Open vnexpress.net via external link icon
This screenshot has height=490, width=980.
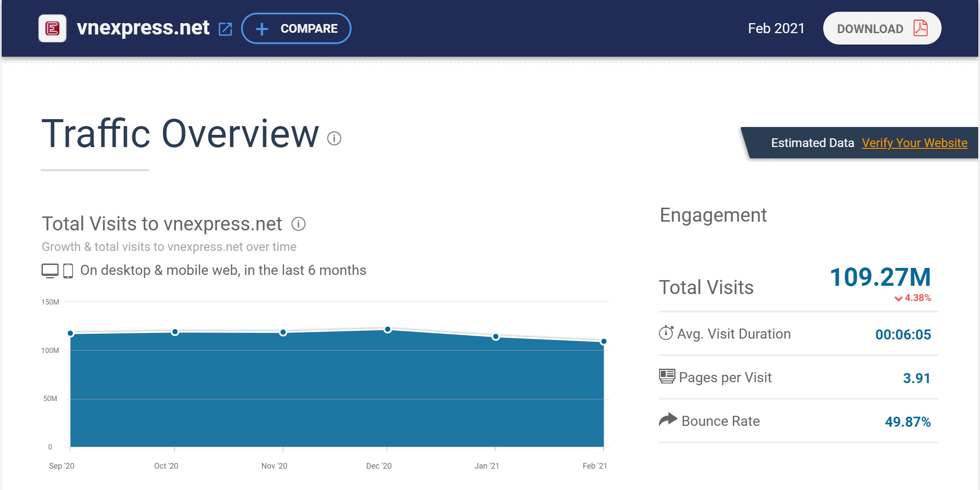(x=225, y=29)
